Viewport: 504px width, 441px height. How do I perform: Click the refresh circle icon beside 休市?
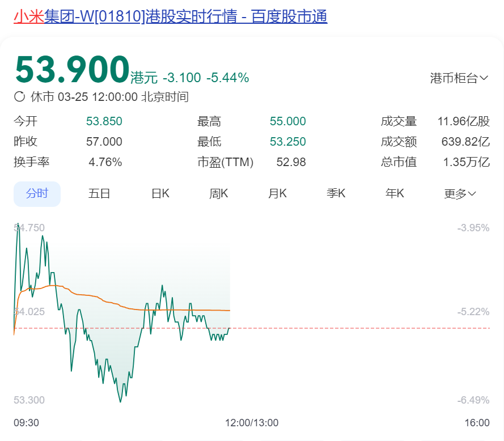[x=20, y=96]
